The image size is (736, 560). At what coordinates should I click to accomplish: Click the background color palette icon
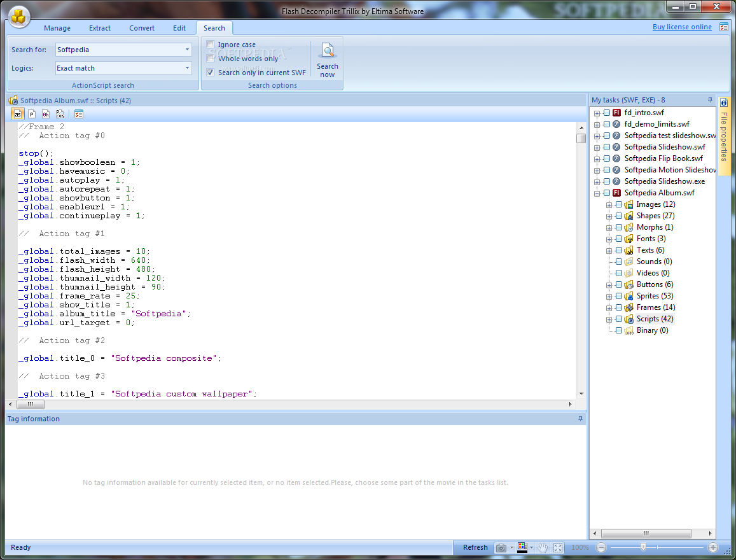point(522,547)
